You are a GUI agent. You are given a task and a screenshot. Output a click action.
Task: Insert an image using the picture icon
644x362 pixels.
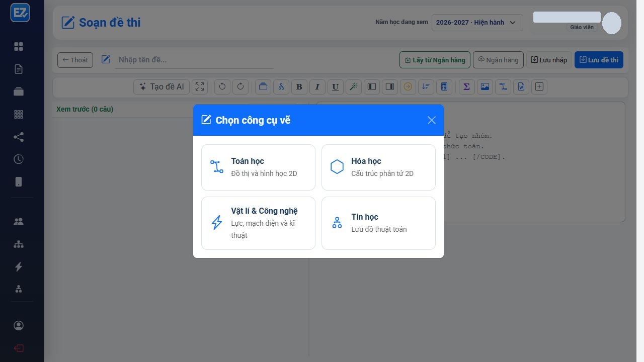click(485, 86)
